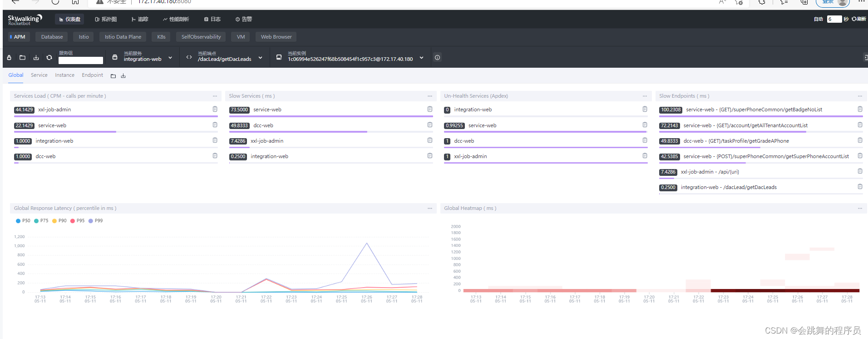Edit the auto refresh seconds field
Image resolution: width=868 pixels, height=339 pixels.
pos(834,19)
